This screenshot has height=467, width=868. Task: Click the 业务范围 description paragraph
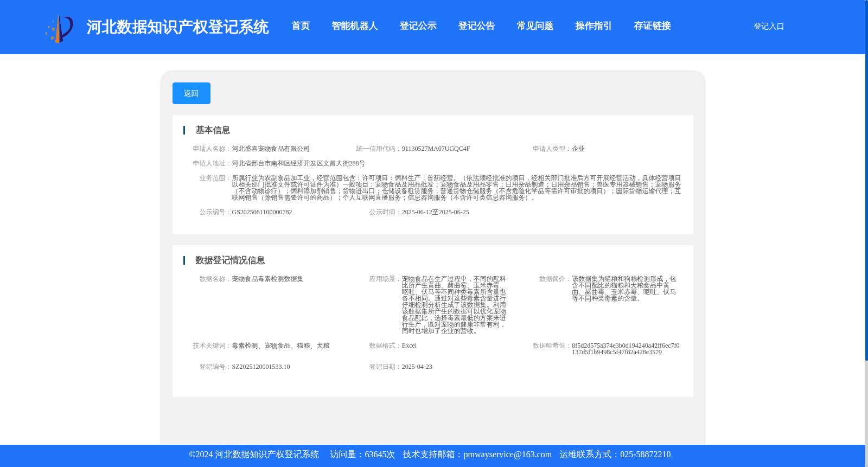tap(456, 188)
